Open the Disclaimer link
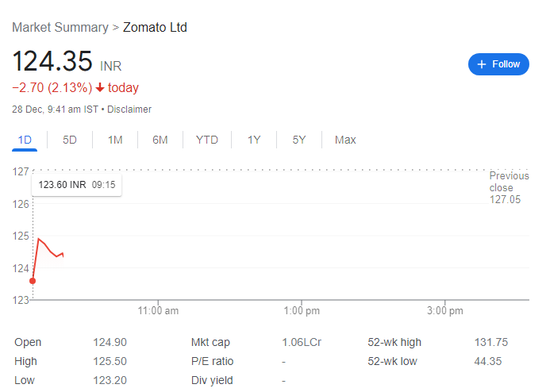The image size is (550, 392). click(x=129, y=110)
